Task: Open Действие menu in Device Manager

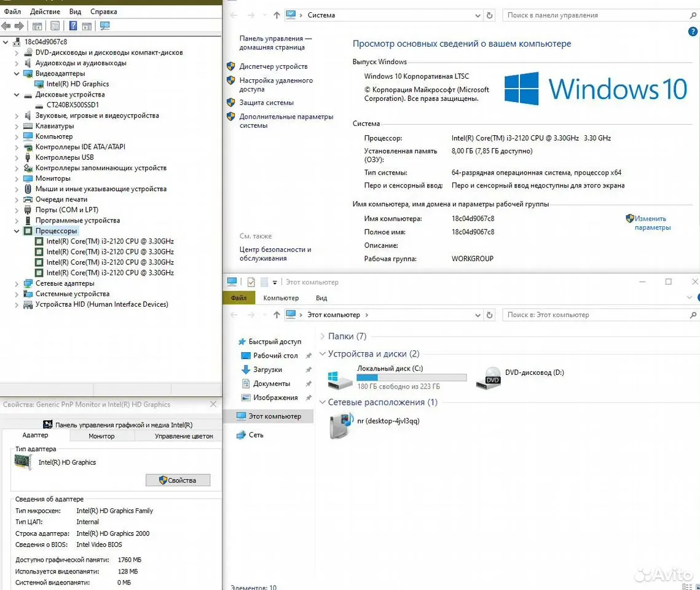Action: (45, 12)
